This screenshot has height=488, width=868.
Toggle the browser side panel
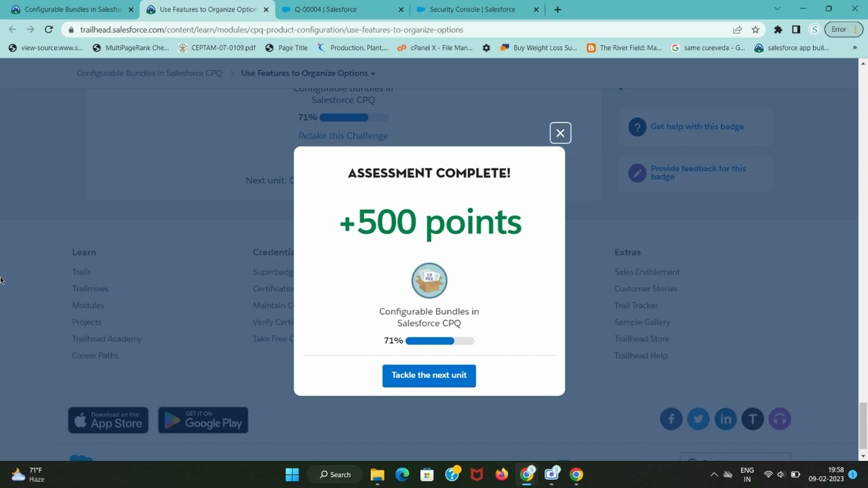[796, 30]
